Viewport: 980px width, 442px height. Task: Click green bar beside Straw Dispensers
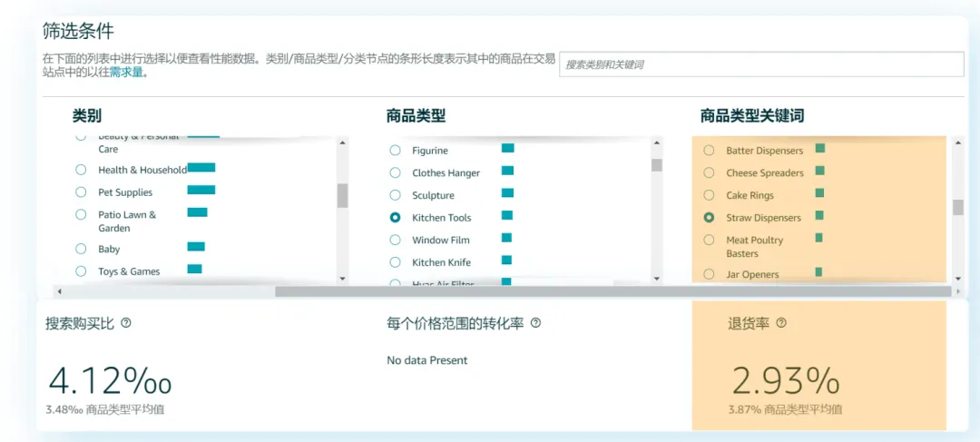point(819,216)
